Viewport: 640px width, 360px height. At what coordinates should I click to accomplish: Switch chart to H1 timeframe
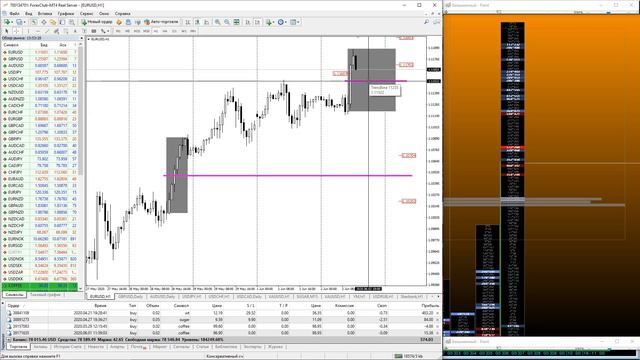click(x=156, y=31)
